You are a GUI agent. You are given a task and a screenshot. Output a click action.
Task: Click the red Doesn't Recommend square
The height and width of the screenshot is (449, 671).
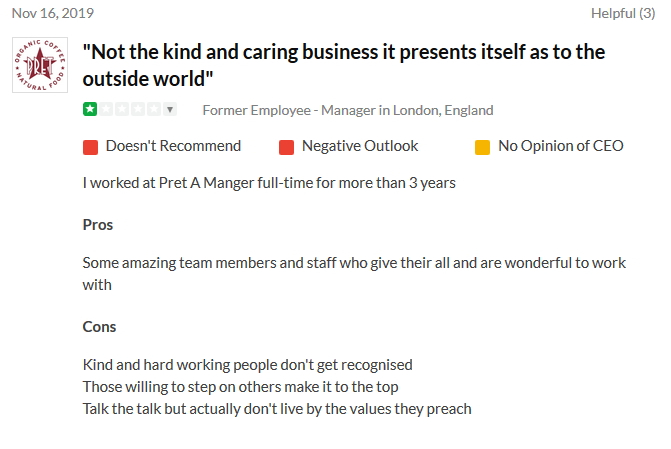coord(91,147)
